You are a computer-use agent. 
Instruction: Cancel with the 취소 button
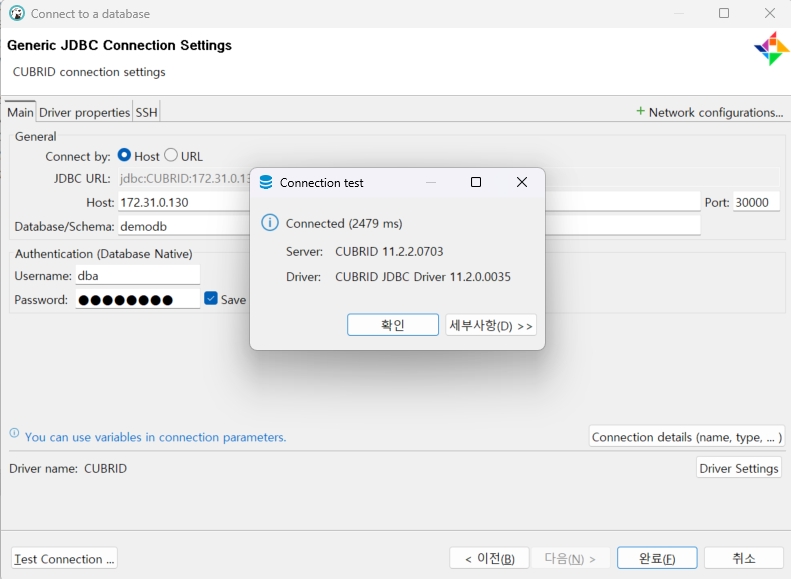tap(744, 558)
